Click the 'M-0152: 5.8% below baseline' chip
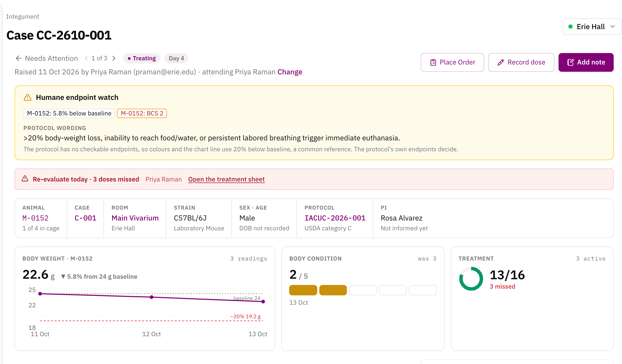622x364 pixels. click(69, 113)
